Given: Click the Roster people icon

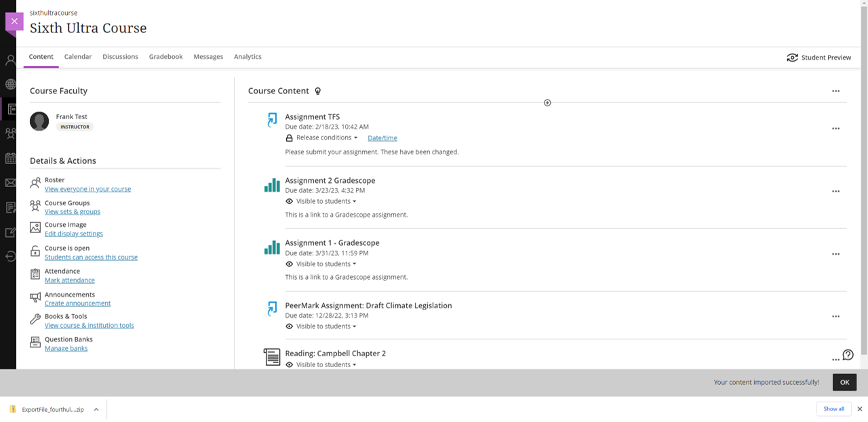Looking at the screenshot, I should (35, 184).
